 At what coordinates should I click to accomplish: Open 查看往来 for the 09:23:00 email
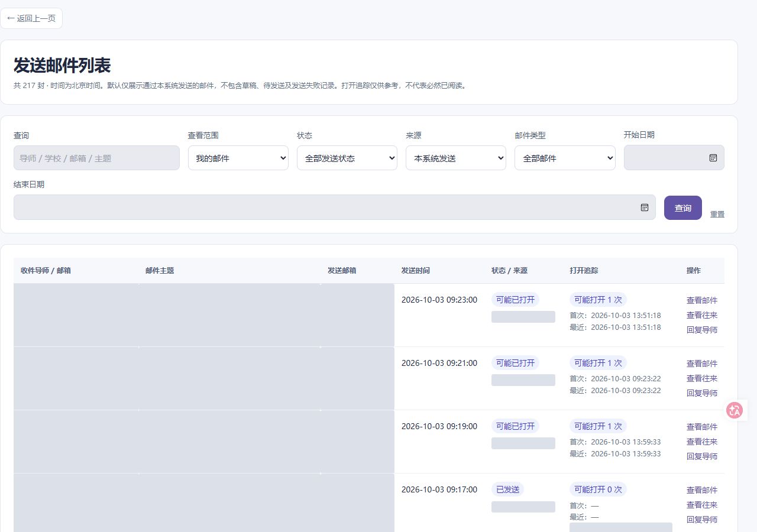click(702, 315)
